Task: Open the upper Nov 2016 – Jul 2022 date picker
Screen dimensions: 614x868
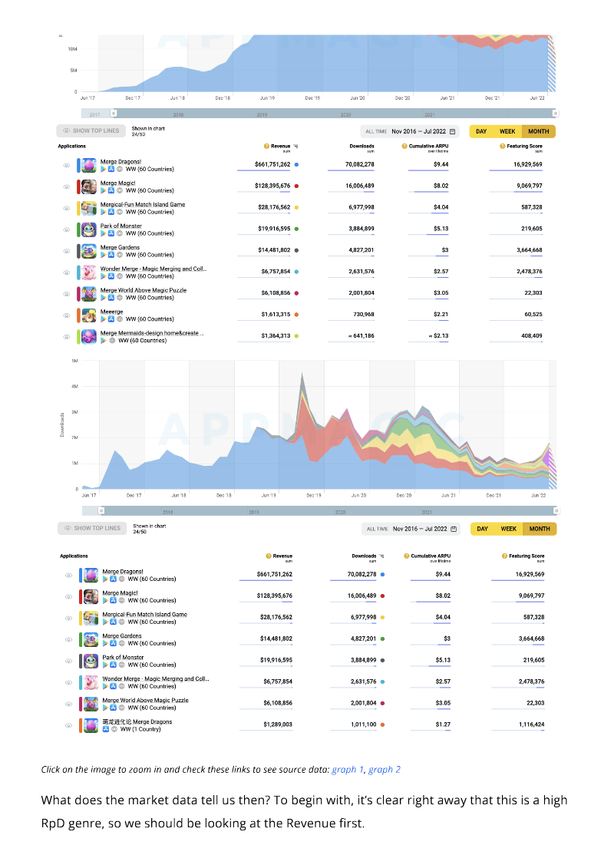Action: pyautogui.click(x=424, y=132)
